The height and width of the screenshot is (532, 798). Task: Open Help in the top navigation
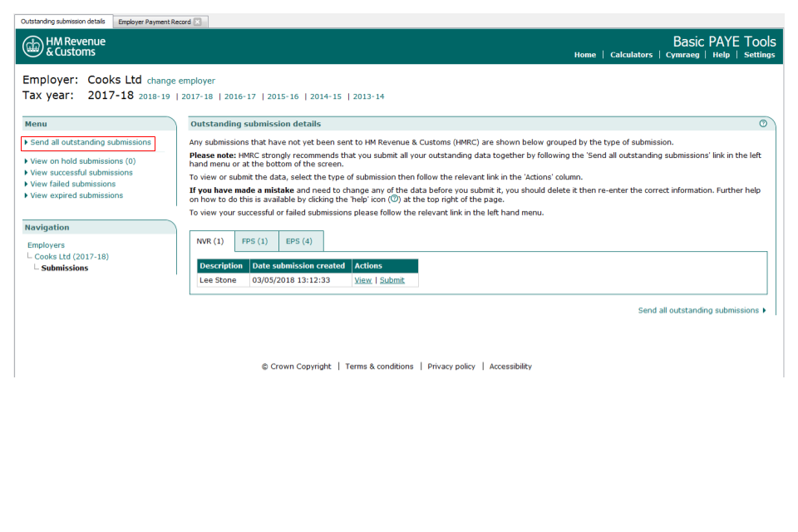721,55
